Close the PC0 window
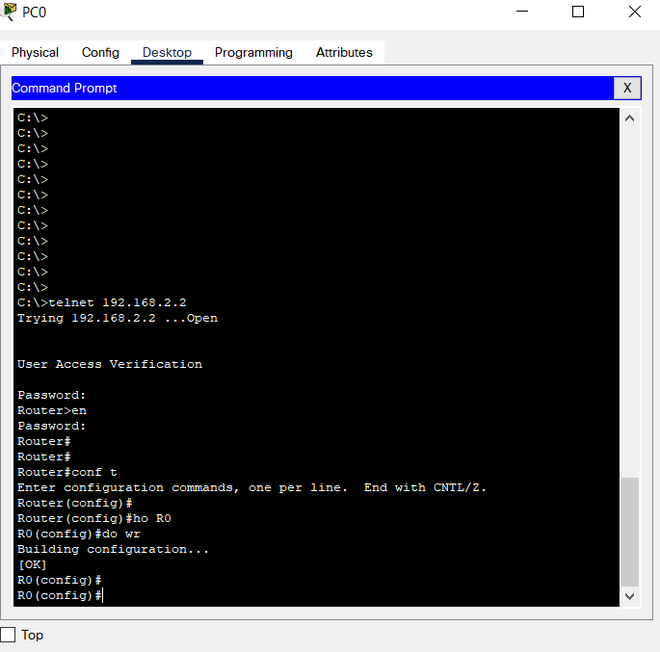Screen dimensions: 660x652 634,12
